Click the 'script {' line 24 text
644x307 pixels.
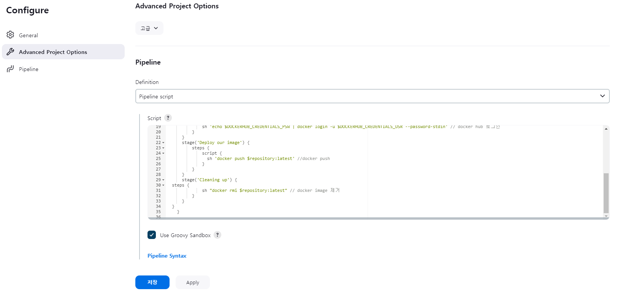212,153
